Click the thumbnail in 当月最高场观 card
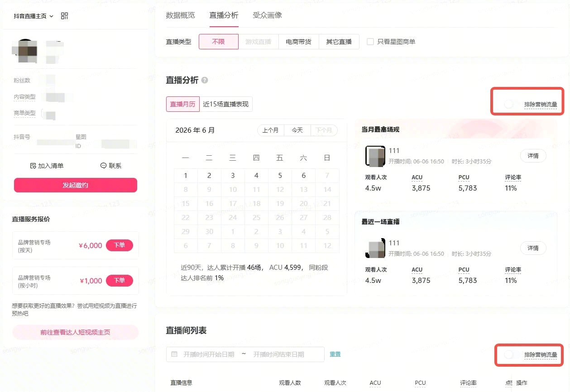The height and width of the screenshot is (392, 570). pyautogui.click(x=375, y=156)
